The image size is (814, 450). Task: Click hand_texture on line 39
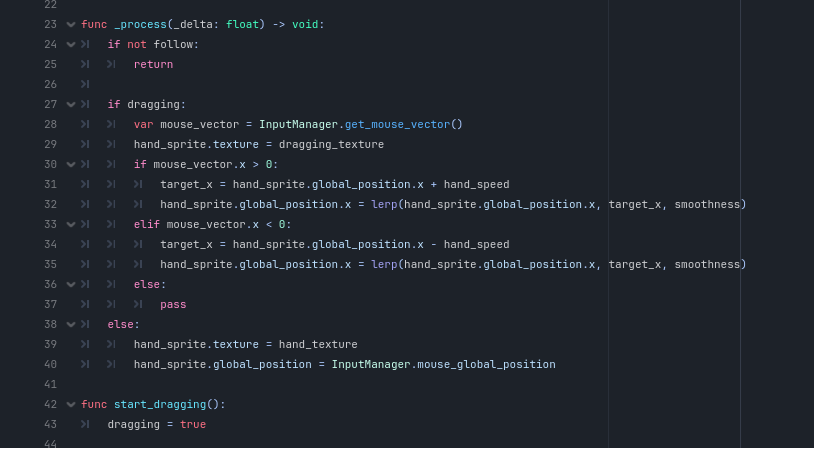(318, 345)
